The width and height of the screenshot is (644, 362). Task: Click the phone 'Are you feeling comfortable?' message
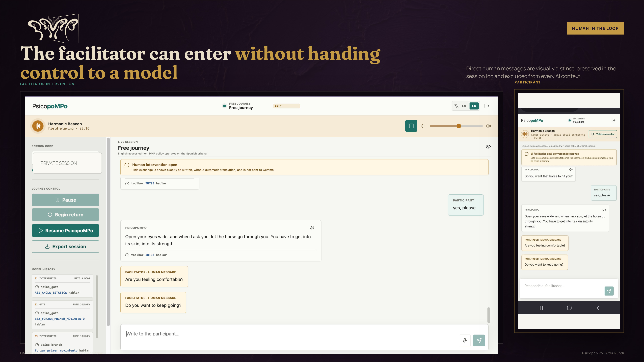click(x=545, y=243)
